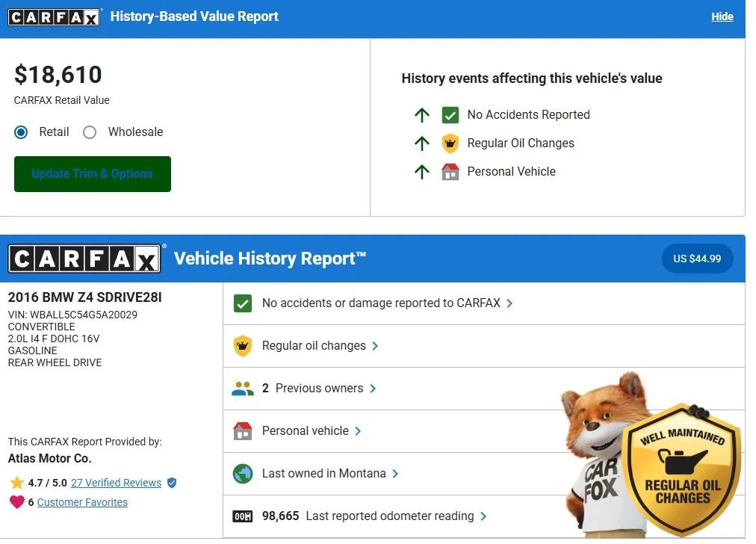Click the CARFAX logo in Value Report header
Screen dimensions: 756x544
coord(54,17)
